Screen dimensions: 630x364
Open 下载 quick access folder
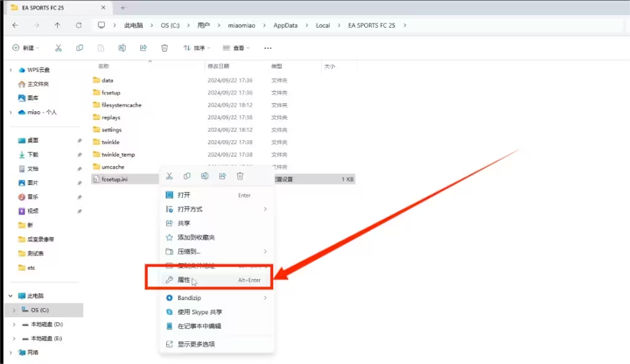(x=28, y=154)
